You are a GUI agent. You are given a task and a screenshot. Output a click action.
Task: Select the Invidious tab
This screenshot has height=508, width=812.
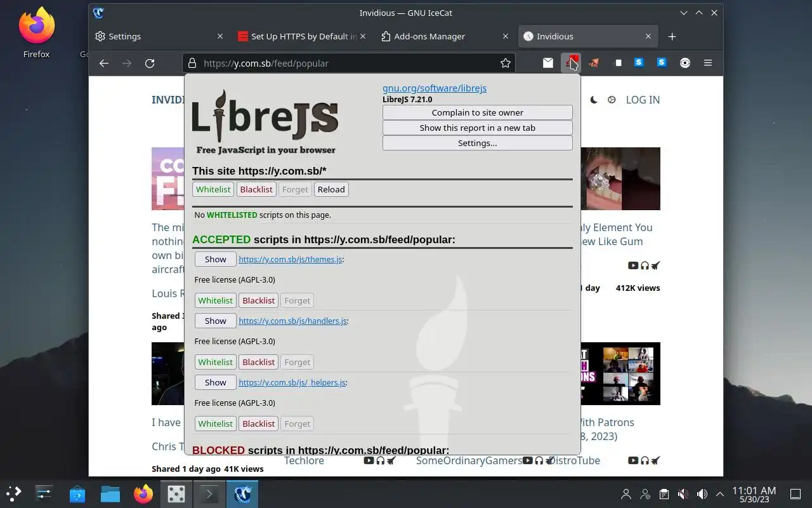pyautogui.click(x=587, y=36)
